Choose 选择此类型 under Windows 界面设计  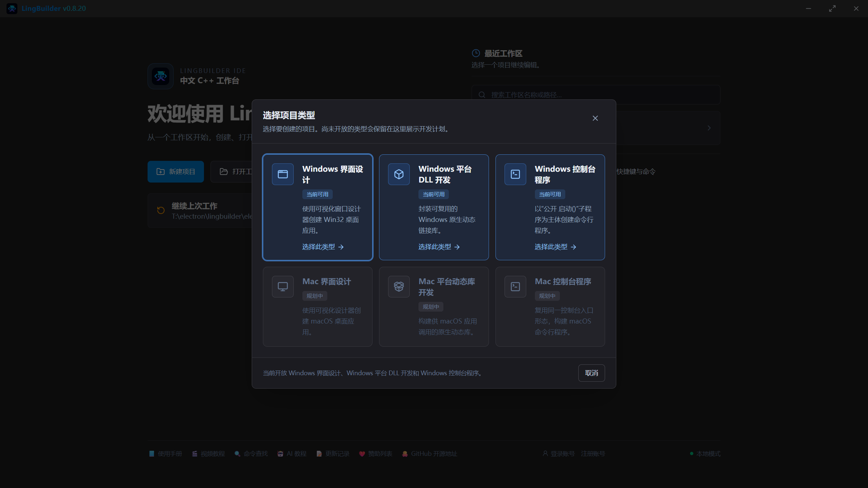click(323, 247)
